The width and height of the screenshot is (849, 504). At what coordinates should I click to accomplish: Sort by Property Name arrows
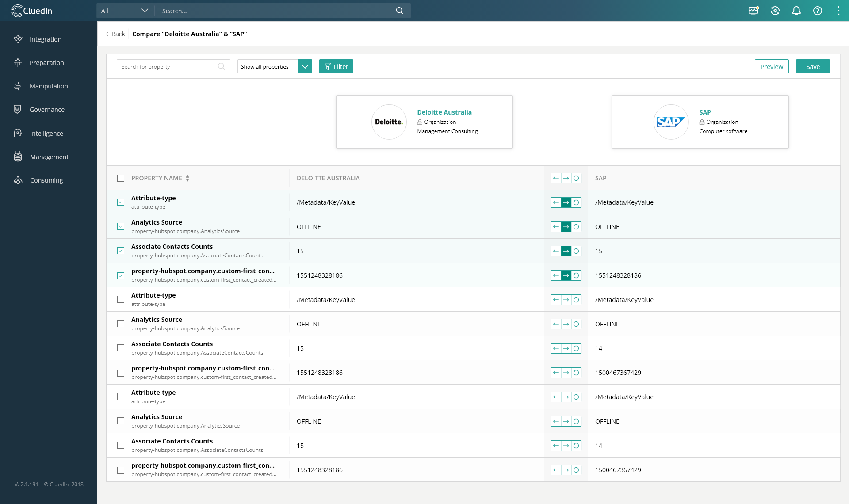coord(187,178)
